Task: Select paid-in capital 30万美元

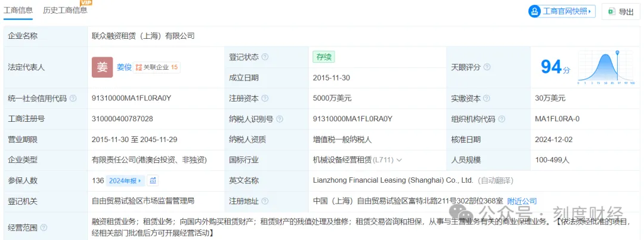Action: (550, 99)
